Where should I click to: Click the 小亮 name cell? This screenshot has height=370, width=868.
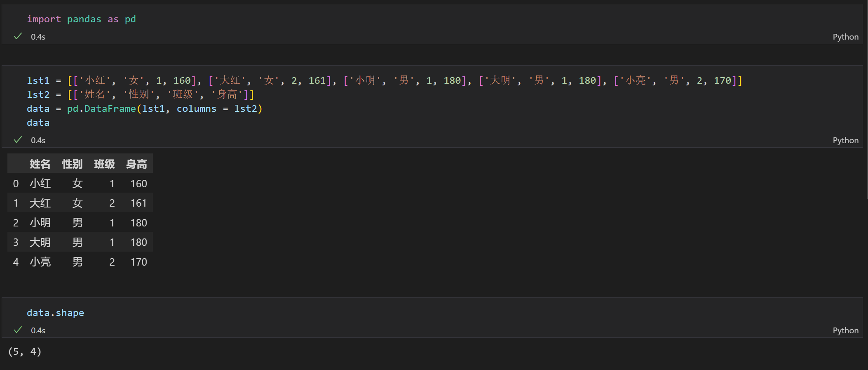coord(40,262)
